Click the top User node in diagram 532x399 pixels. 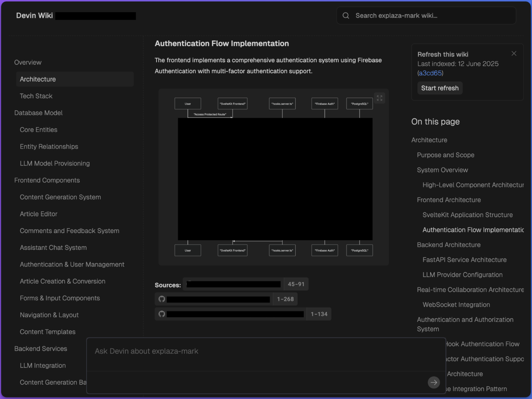tap(188, 104)
